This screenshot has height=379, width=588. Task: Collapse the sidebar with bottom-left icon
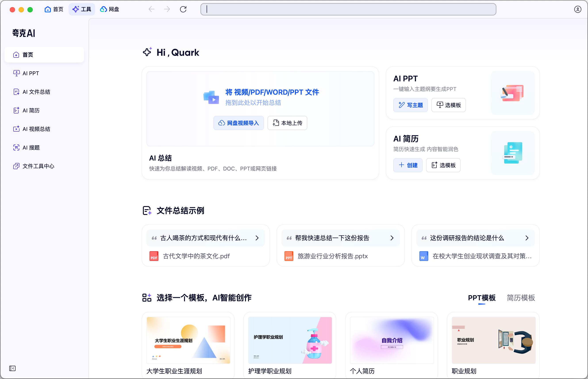pyautogui.click(x=12, y=368)
